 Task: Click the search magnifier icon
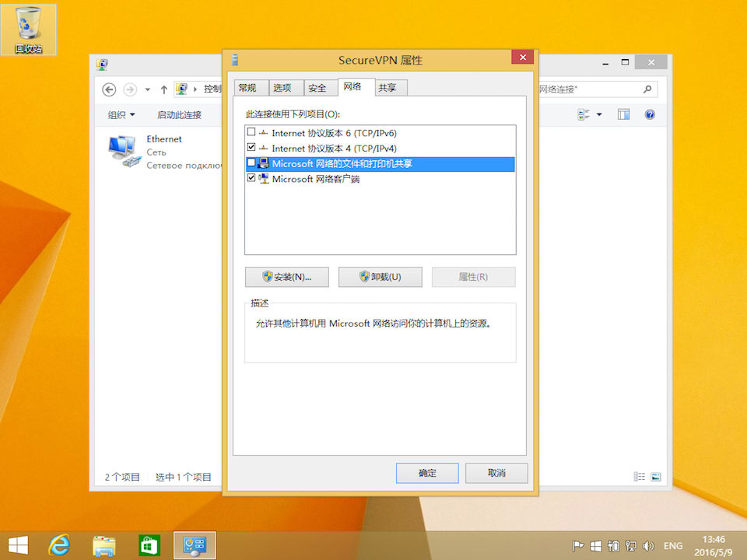[x=647, y=89]
